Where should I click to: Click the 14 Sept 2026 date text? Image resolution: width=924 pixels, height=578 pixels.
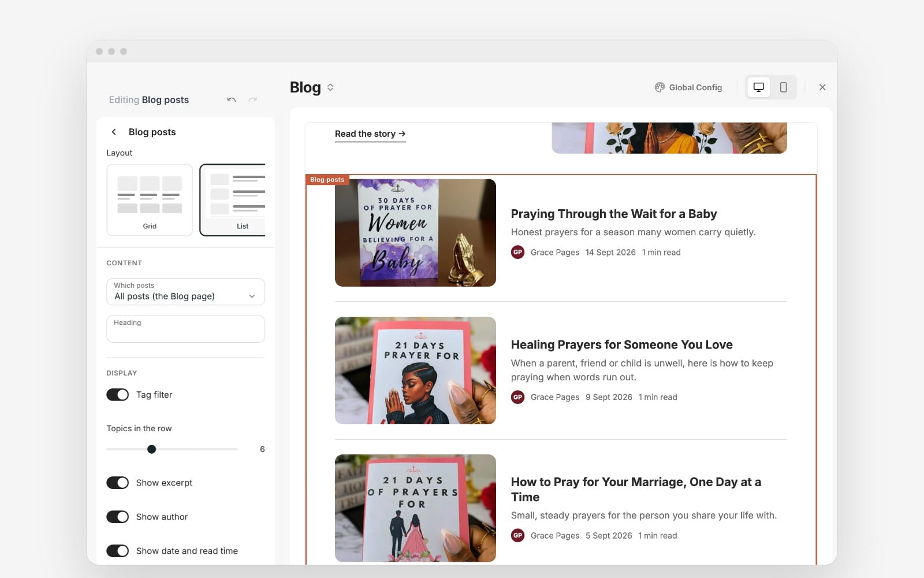[610, 253]
